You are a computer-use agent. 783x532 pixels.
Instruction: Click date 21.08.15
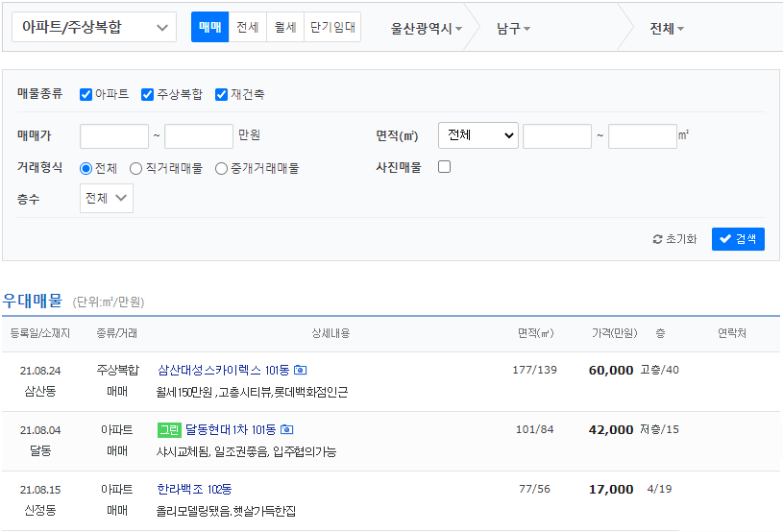click(x=40, y=490)
